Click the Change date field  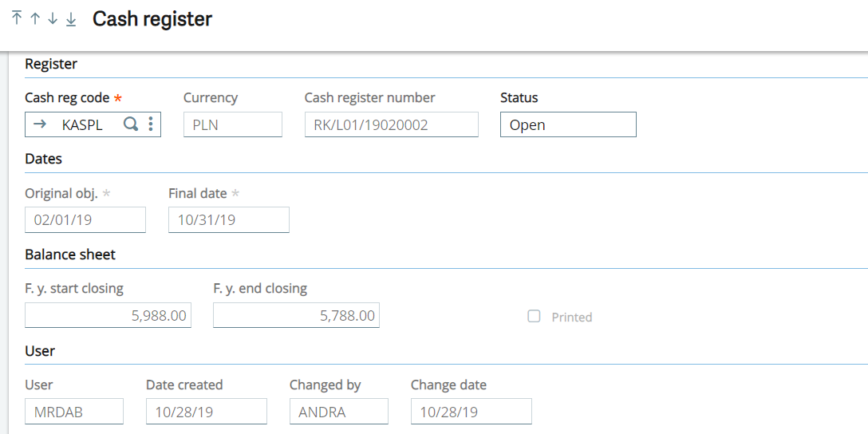tap(471, 412)
